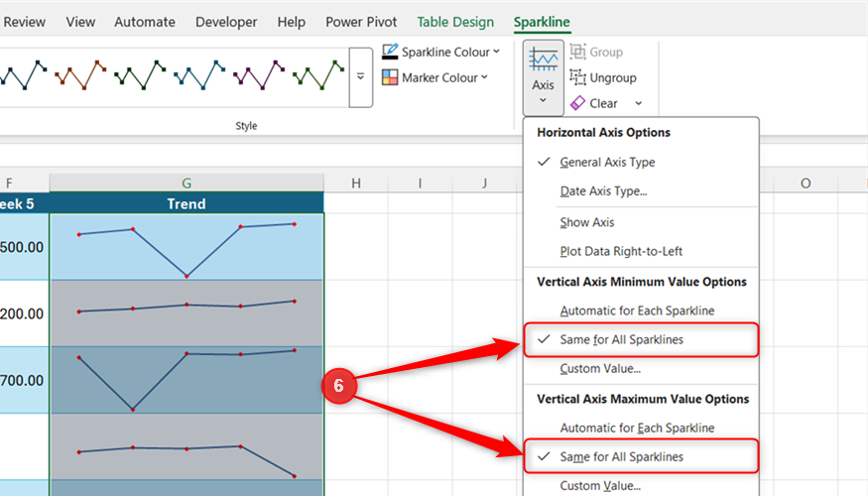Click the Axis icon button

[543, 60]
